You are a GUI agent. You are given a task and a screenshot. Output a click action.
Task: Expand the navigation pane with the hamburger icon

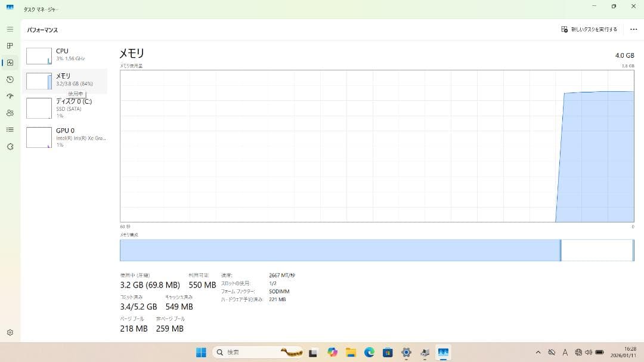pyautogui.click(x=10, y=28)
